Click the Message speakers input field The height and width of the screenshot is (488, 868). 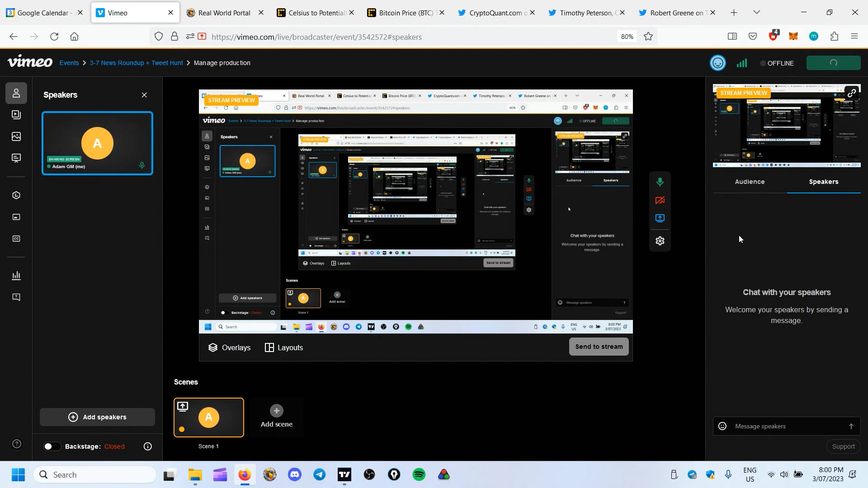[787, 426]
